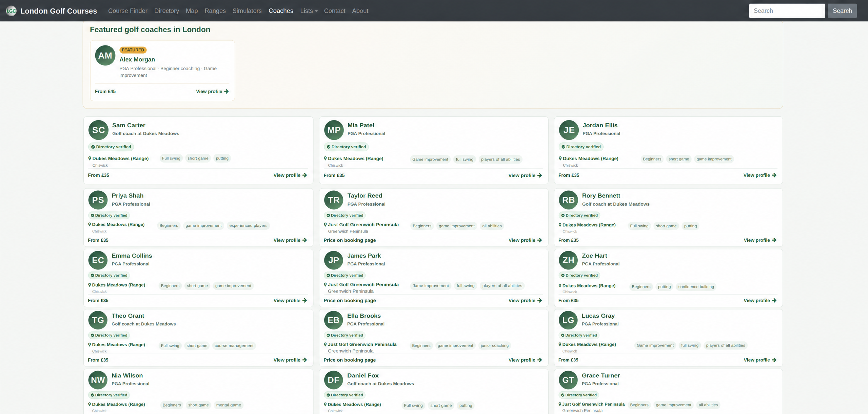Image resolution: width=868 pixels, height=414 pixels.
Task: Click Alex Morgan's AM avatar
Action: [105, 55]
